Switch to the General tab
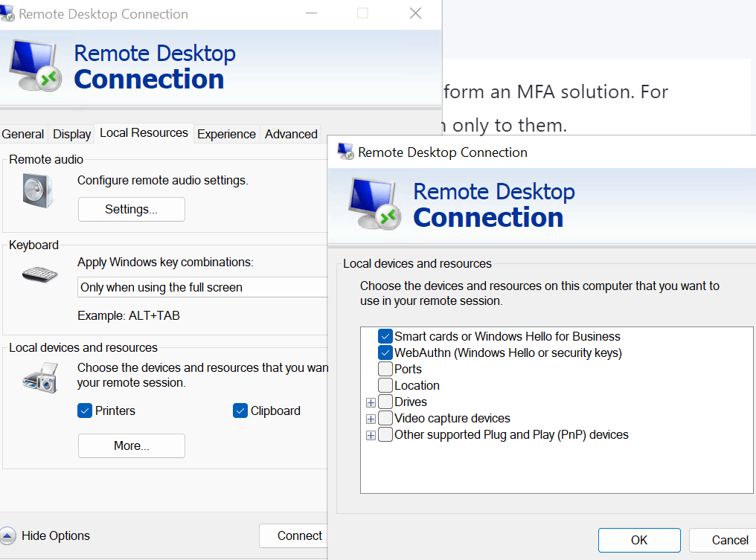 pyautogui.click(x=22, y=134)
